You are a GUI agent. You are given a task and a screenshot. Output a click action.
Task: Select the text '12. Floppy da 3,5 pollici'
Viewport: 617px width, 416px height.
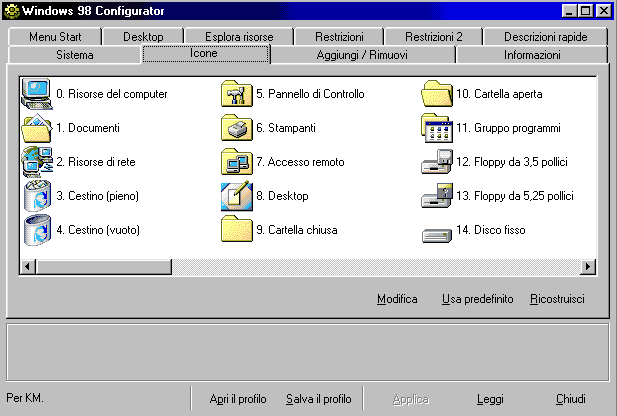click(512, 162)
